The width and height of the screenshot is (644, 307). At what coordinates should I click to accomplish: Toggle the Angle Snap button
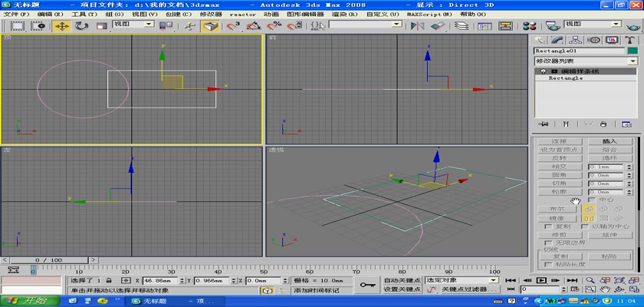pyautogui.click(x=254, y=26)
